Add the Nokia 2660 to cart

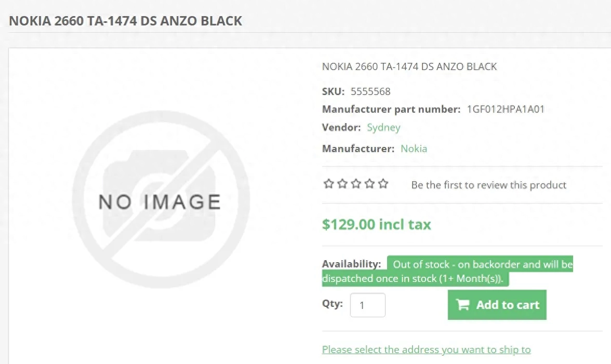click(497, 305)
